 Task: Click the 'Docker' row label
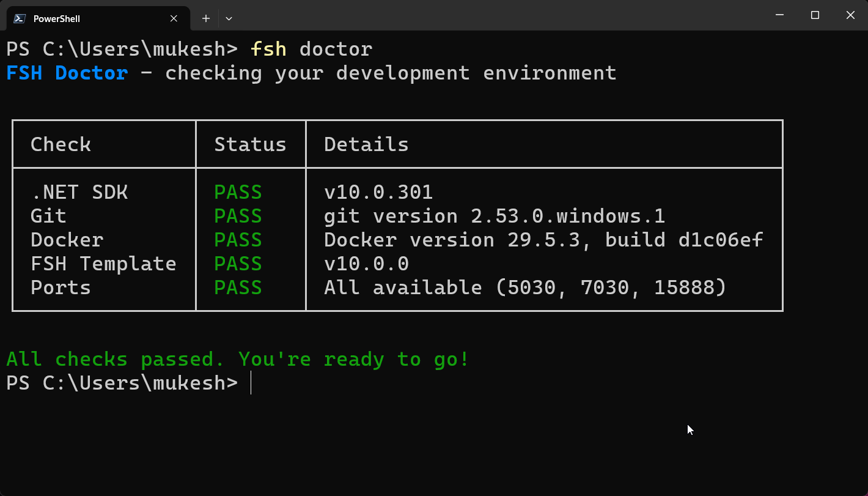[67, 240]
